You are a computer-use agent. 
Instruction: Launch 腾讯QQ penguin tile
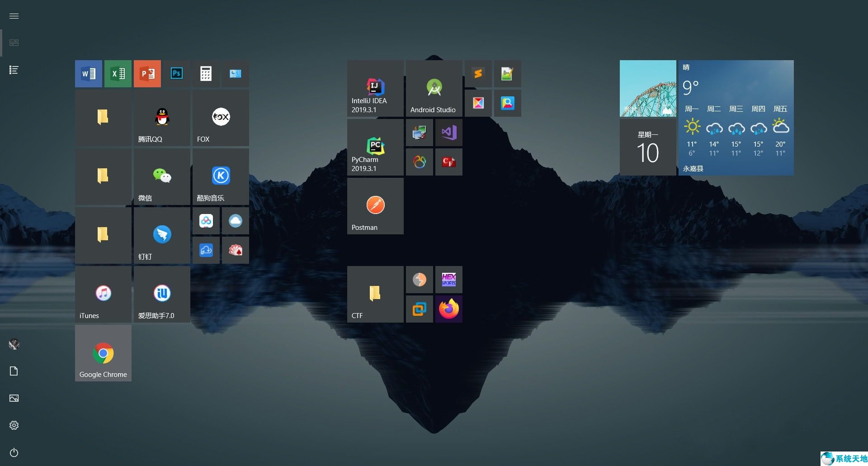coord(162,118)
